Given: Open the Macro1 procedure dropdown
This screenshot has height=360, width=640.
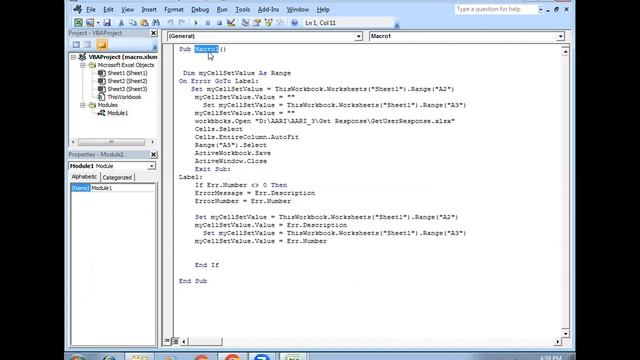Looking at the screenshot, I should [560, 36].
